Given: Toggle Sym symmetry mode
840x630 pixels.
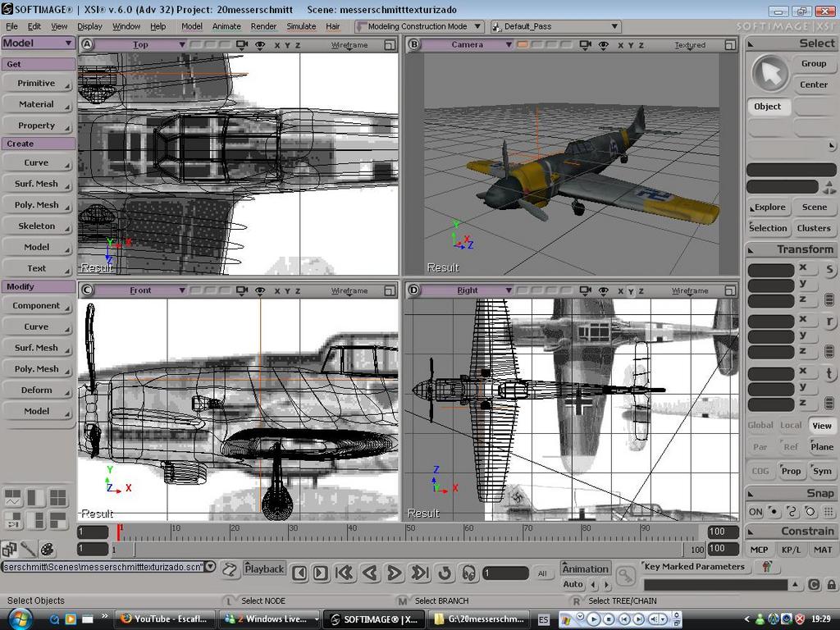Looking at the screenshot, I should tap(822, 472).
